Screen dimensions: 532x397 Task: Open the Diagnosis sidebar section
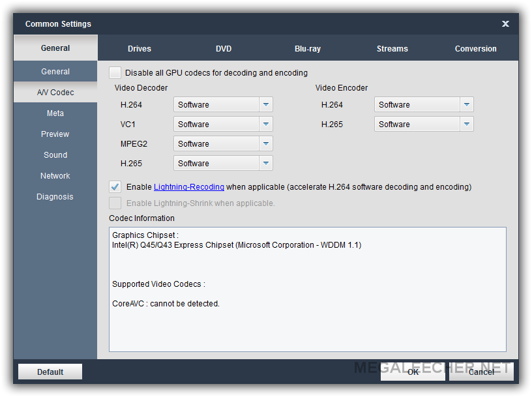55,196
